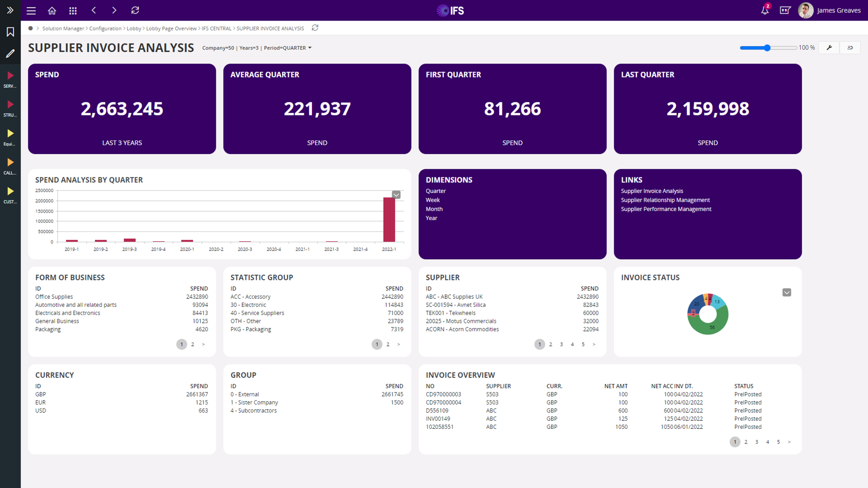Image resolution: width=868 pixels, height=488 pixels.
Task: Select invoice INV00149 row
Action: [610, 419]
